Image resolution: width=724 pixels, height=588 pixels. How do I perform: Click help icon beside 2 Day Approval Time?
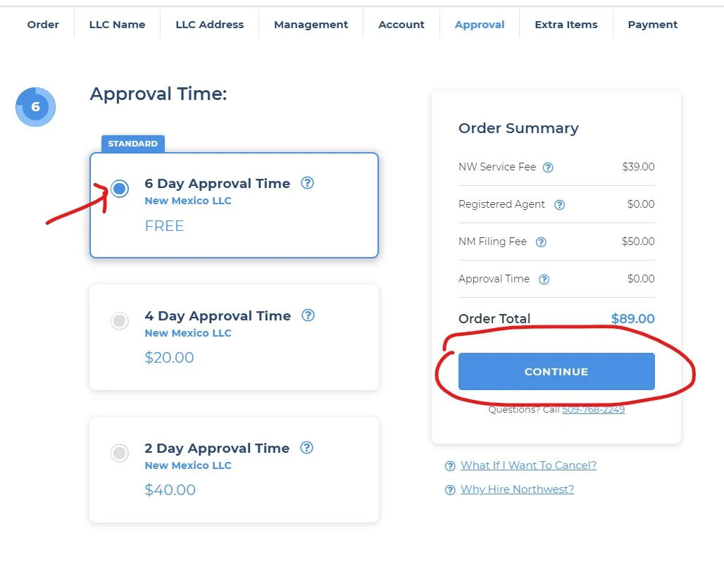pyautogui.click(x=306, y=448)
